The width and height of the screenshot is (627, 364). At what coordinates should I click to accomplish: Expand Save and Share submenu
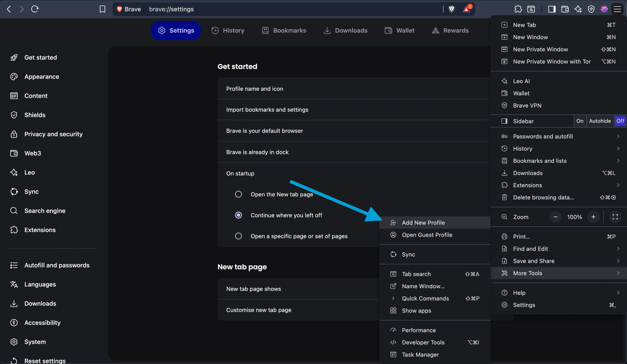pos(558,261)
